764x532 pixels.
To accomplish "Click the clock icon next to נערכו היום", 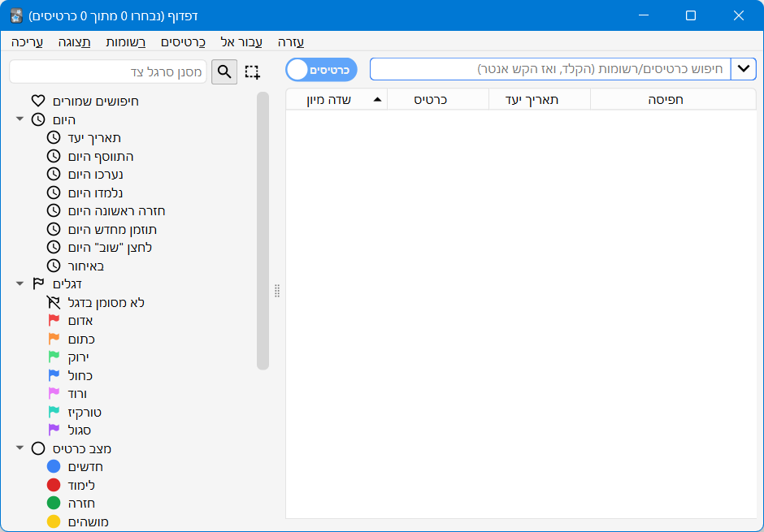I will coord(54,175).
